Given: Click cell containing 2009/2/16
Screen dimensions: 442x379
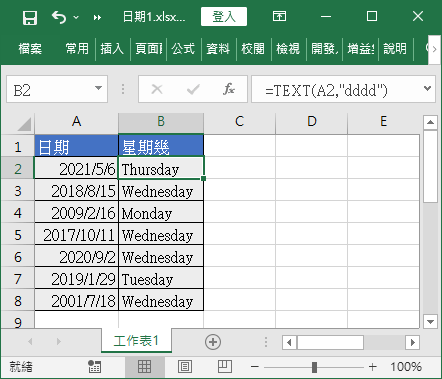Looking at the screenshot, I should (x=76, y=212).
